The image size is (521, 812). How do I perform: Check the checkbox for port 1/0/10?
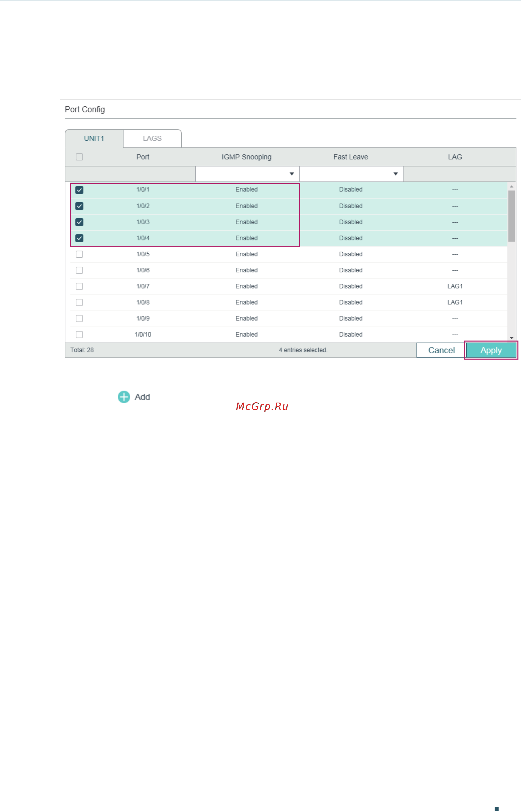79,335
